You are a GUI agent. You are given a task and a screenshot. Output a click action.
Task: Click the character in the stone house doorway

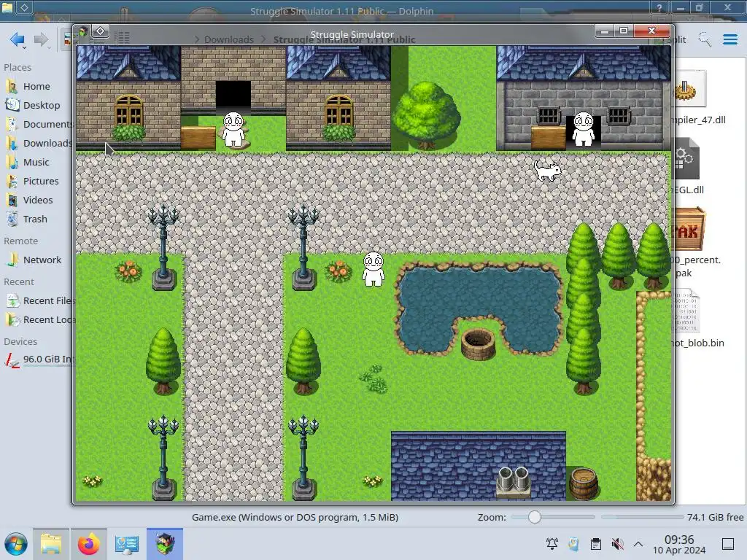(x=583, y=128)
